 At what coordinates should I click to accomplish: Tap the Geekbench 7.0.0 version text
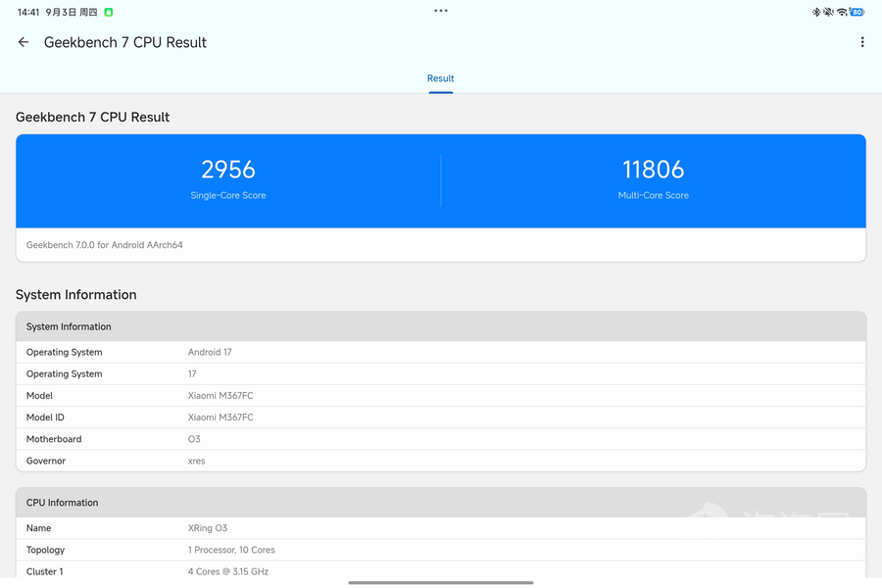[105, 245]
